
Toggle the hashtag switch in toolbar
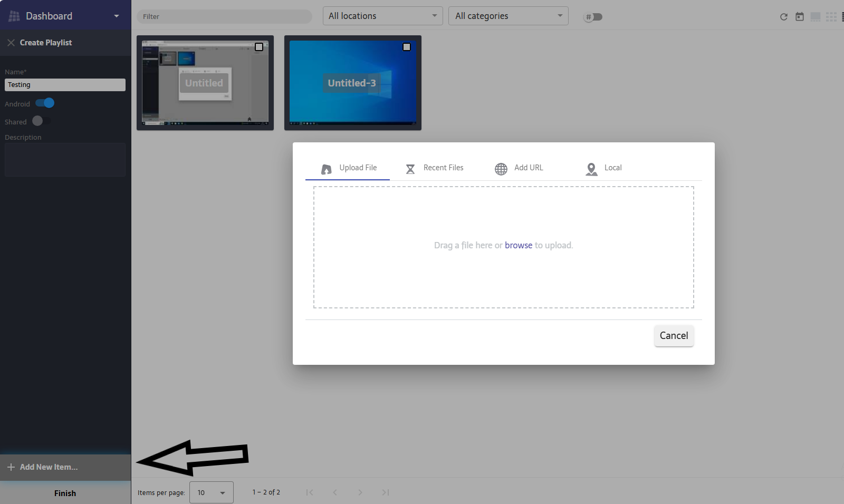(x=593, y=17)
